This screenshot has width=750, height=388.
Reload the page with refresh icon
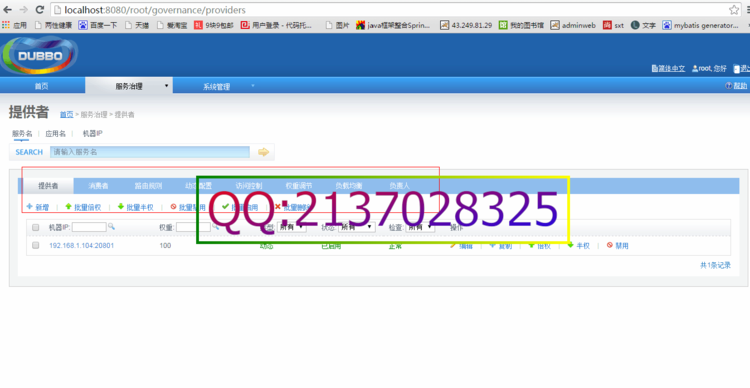pyautogui.click(x=40, y=10)
